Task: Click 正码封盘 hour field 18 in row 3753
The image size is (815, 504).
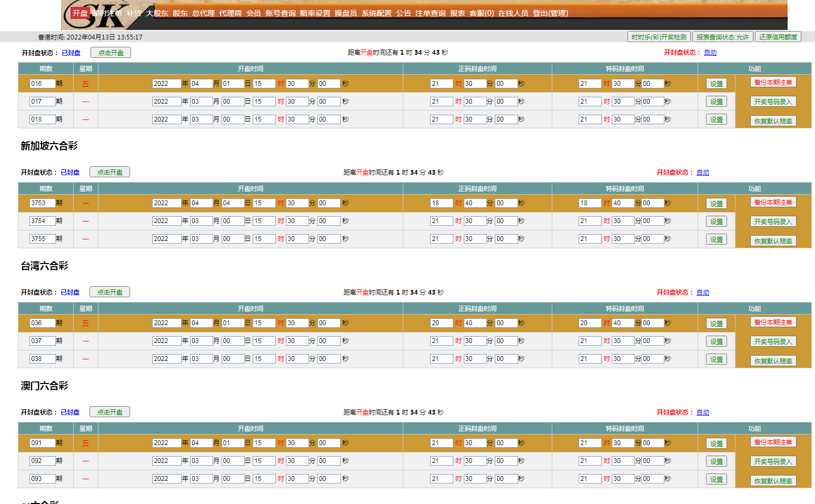Action: pyautogui.click(x=441, y=203)
